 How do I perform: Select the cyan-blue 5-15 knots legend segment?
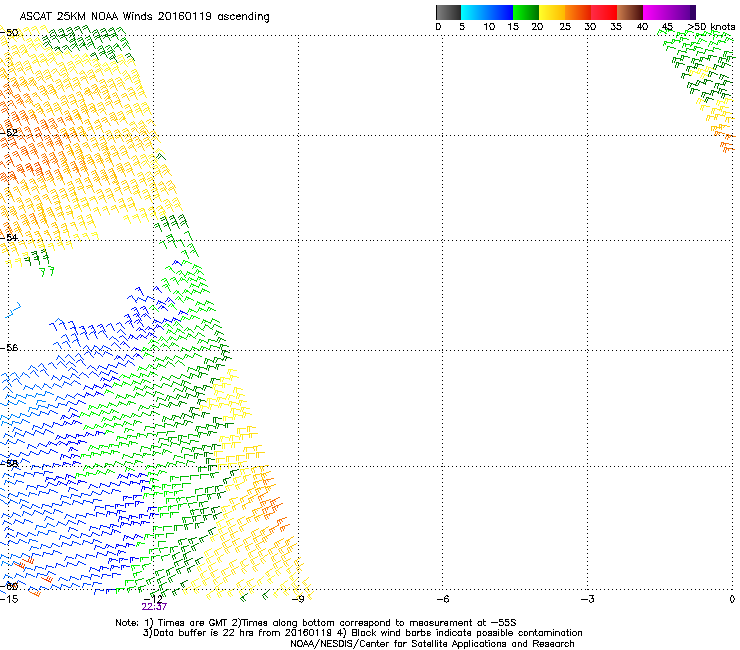click(x=487, y=12)
